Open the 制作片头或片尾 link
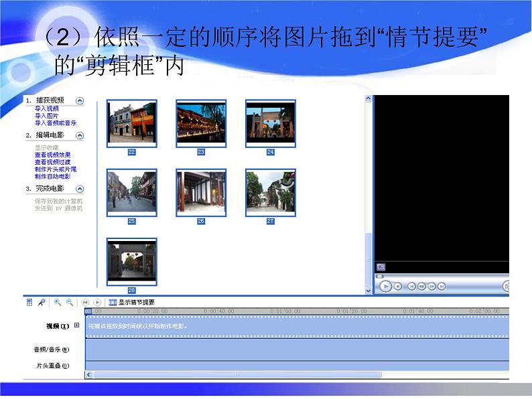The height and width of the screenshot is (399, 532). [56, 169]
